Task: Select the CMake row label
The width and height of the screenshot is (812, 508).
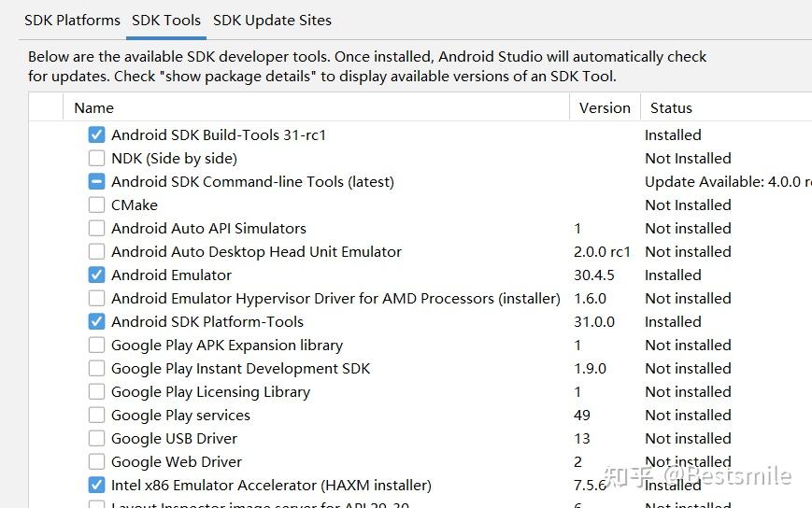Action: point(135,205)
